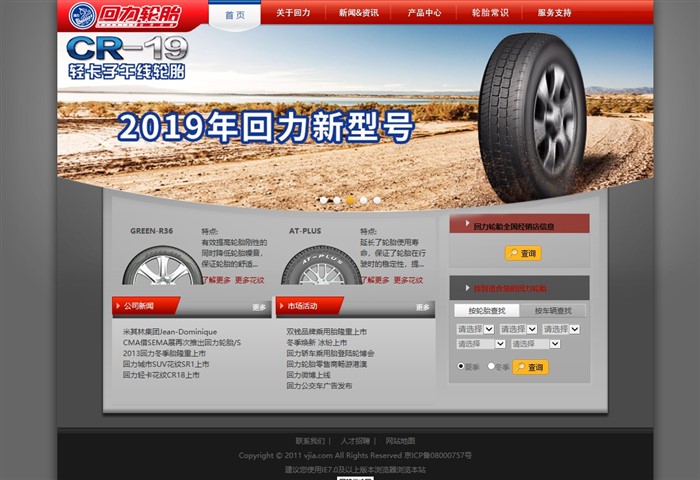Switch to the 按车辆查找 tab
Screen dimensions: 700x480
click(553, 310)
